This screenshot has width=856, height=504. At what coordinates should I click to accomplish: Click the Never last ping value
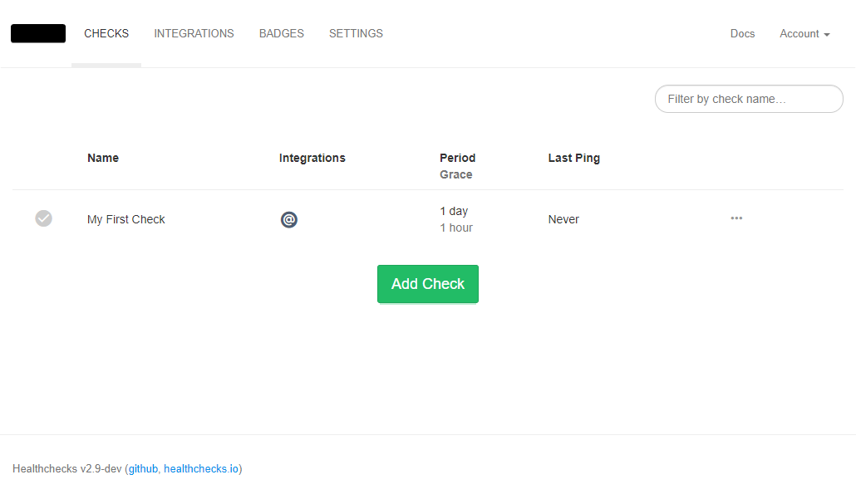coord(563,219)
